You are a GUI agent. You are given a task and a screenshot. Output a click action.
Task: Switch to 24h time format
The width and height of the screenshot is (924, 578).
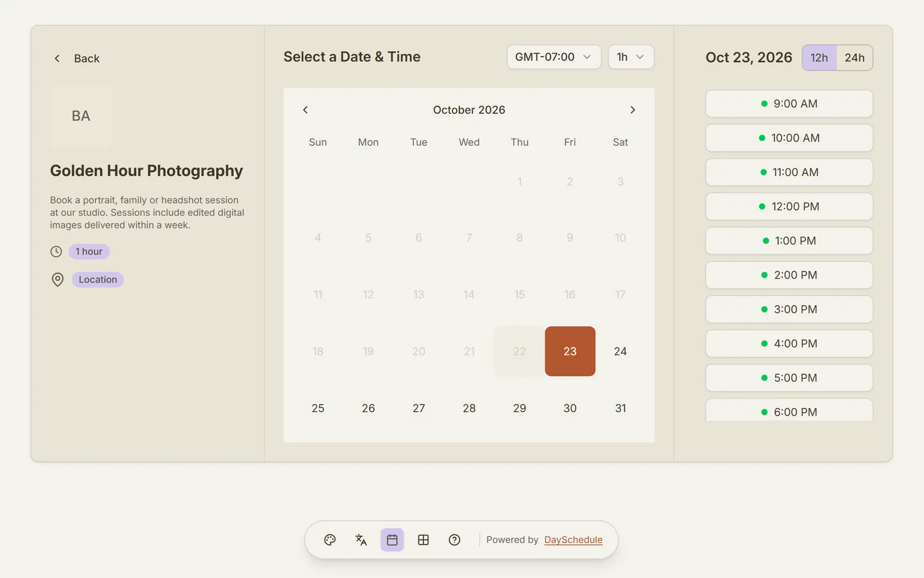pos(855,58)
